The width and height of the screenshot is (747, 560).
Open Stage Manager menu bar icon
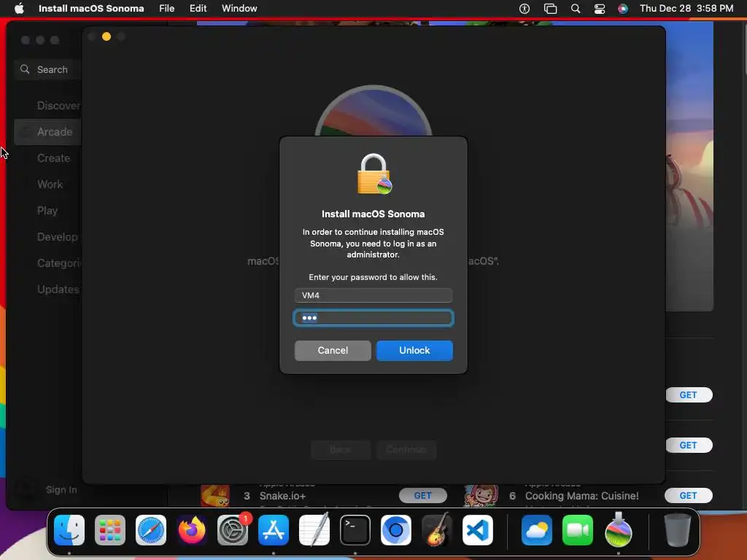[550, 9]
